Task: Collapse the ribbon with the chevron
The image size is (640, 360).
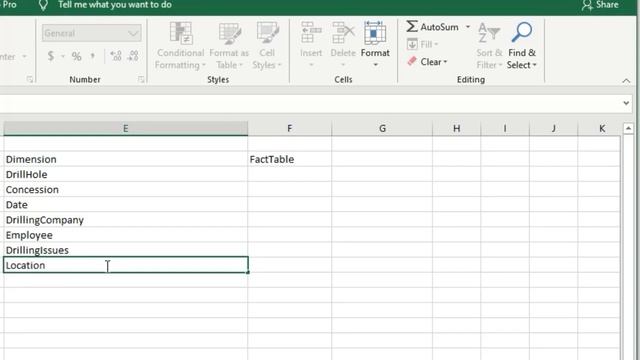Action: [626, 81]
